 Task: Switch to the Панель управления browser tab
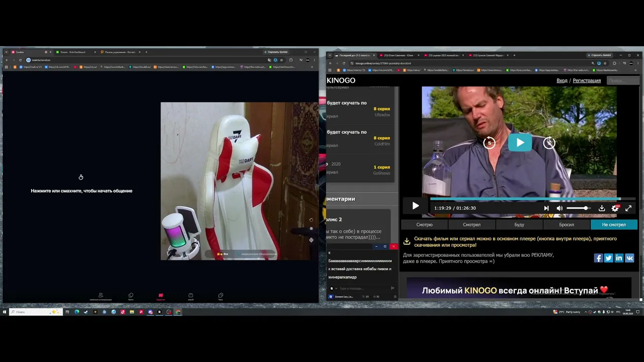pyautogui.click(x=121, y=52)
